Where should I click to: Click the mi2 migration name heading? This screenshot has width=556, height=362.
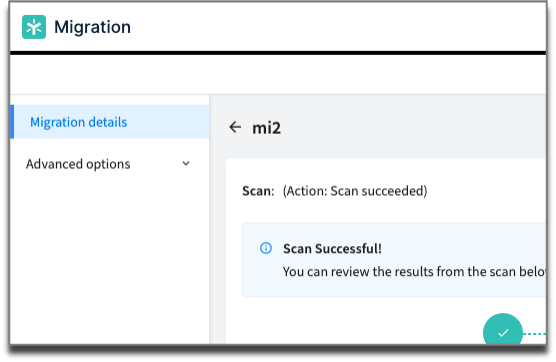[x=266, y=128]
